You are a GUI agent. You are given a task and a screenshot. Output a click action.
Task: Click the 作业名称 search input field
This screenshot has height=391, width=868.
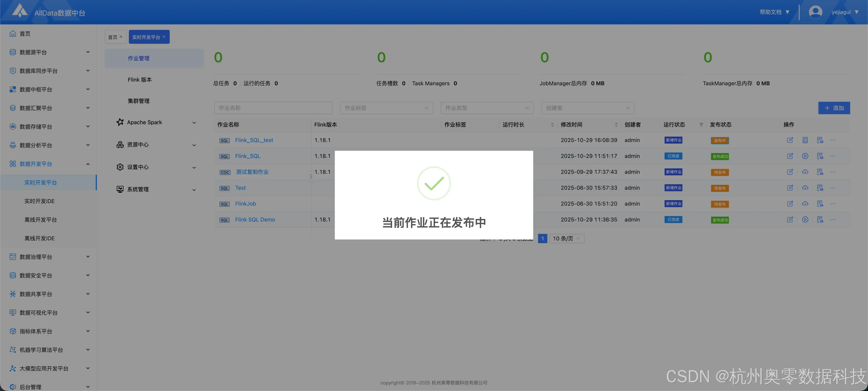273,108
